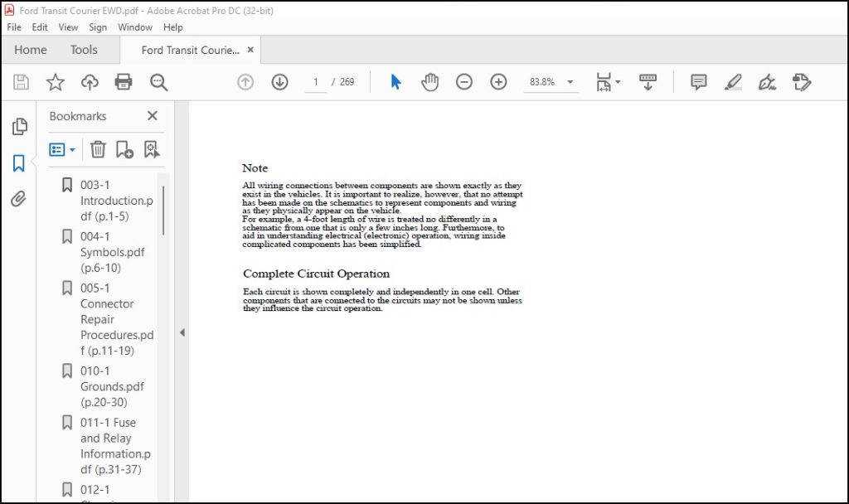Activate the Hand pan tool
This screenshot has height=504, width=849.
(x=429, y=82)
